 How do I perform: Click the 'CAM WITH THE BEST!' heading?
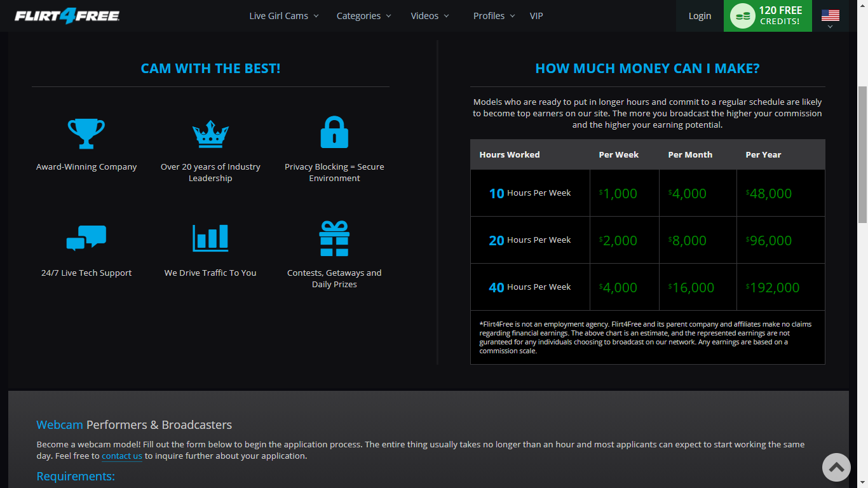coord(210,69)
